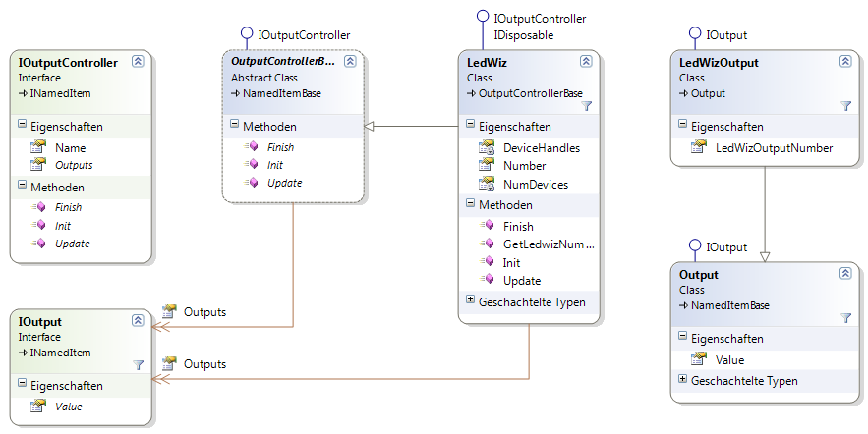The height and width of the screenshot is (434, 868).
Task: Click NamedItemBase under OutputControllerBase
Action: pyautogui.click(x=282, y=93)
